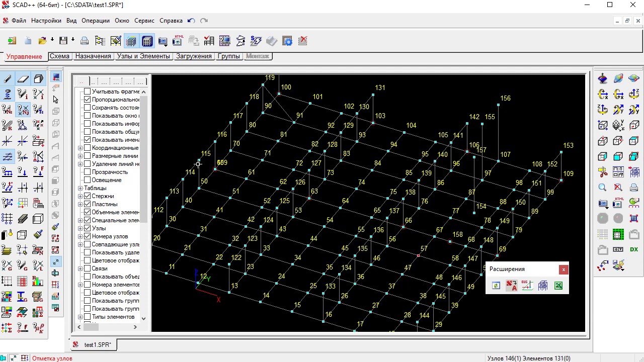The image size is (644, 362).
Task: Expand the Таблицы tree node
Action: (80, 188)
